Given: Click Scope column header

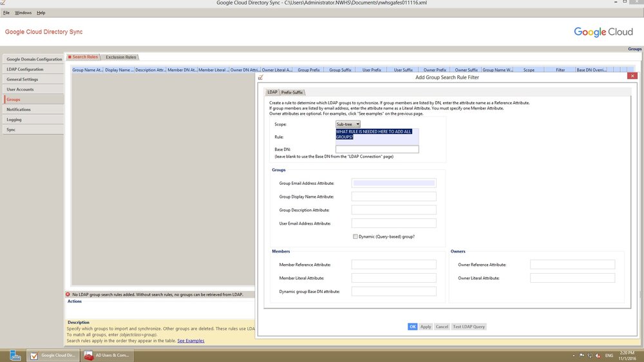Looking at the screenshot, I should 529,70.
